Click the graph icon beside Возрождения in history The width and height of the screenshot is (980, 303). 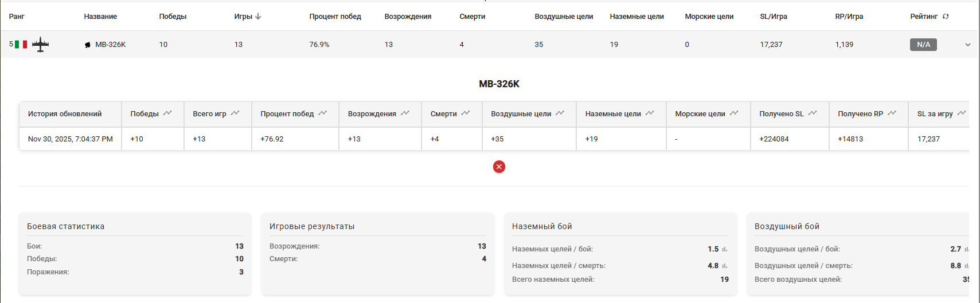coord(405,113)
